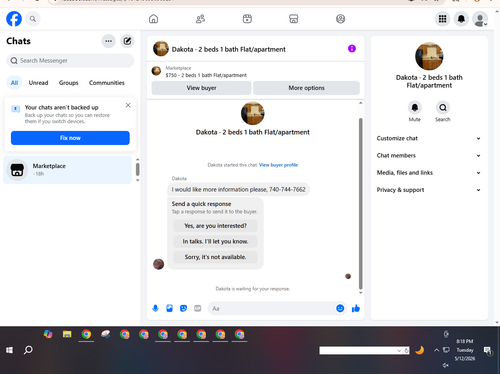The height and width of the screenshot is (374, 500).
Task: Open the Facebook home logo
Action: click(14, 19)
